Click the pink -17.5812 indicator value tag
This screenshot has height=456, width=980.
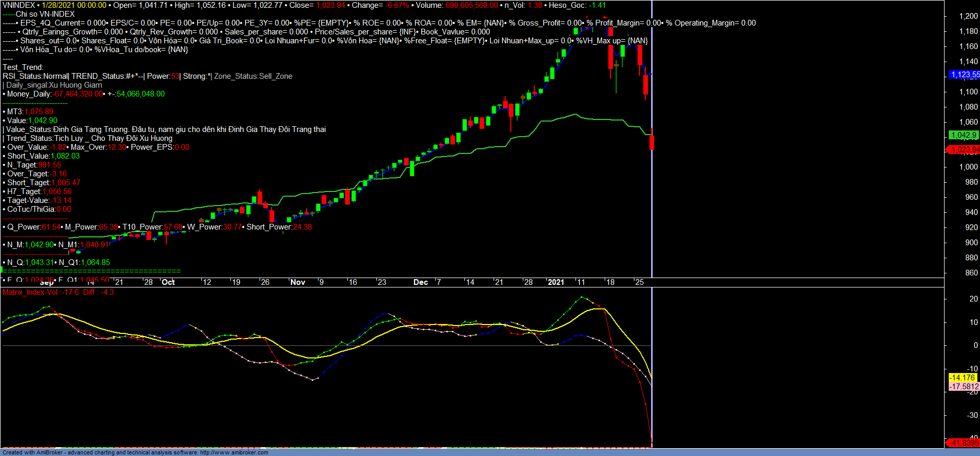point(964,387)
